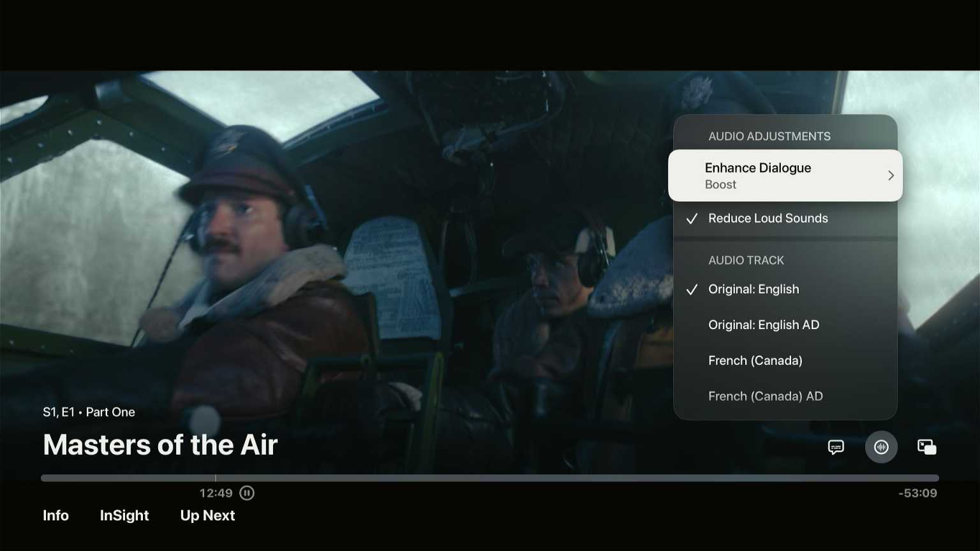The width and height of the screenshot is (980, 551).
Task: Toggle Reduce Loud Sounds off
Action: (768, 218)
